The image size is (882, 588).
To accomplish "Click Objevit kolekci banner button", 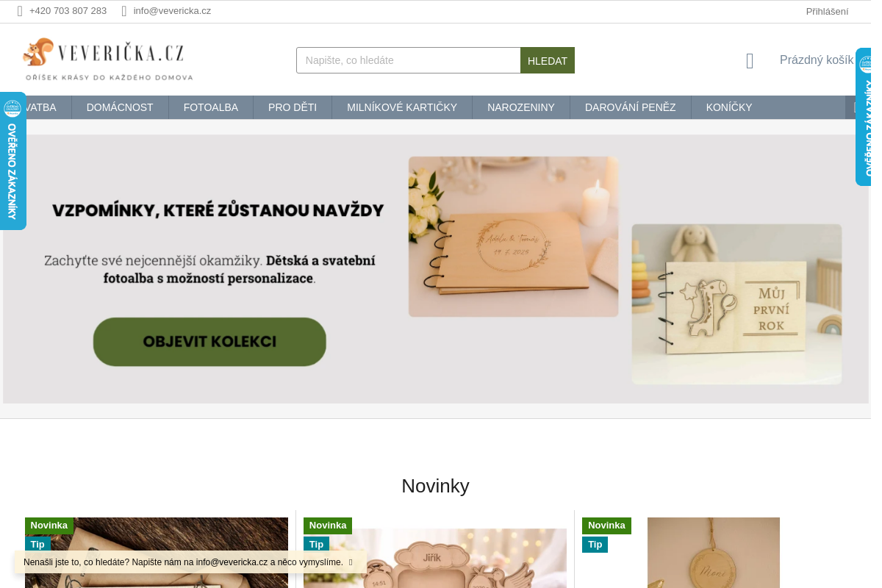I will click(209, 342).
